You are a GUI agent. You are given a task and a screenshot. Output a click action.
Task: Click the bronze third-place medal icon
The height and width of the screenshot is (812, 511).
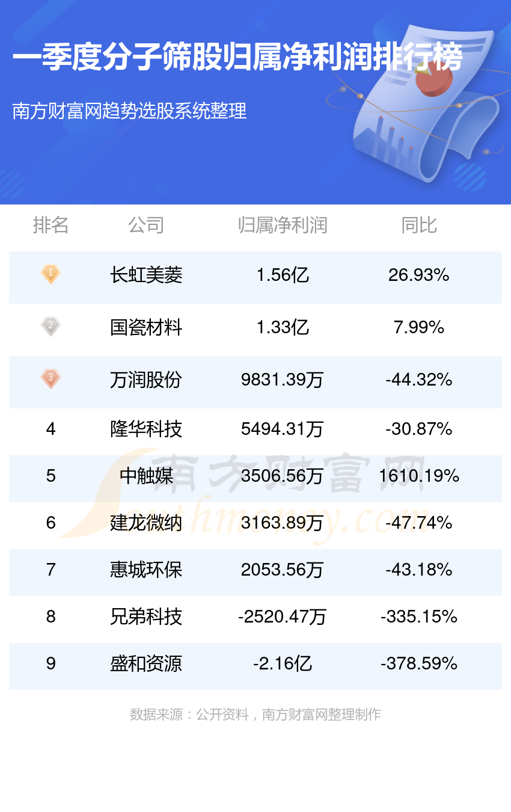[x=50, y=379]
